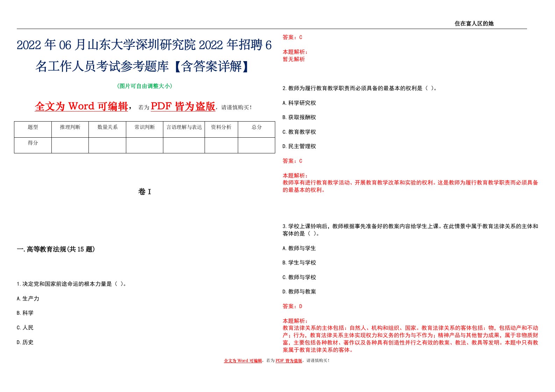Image resolution: width=555 pixels, height=392 pixels.
Task: Click the red explanation starting 教师享有进行教育教学活动
Action: pos(410,186)
